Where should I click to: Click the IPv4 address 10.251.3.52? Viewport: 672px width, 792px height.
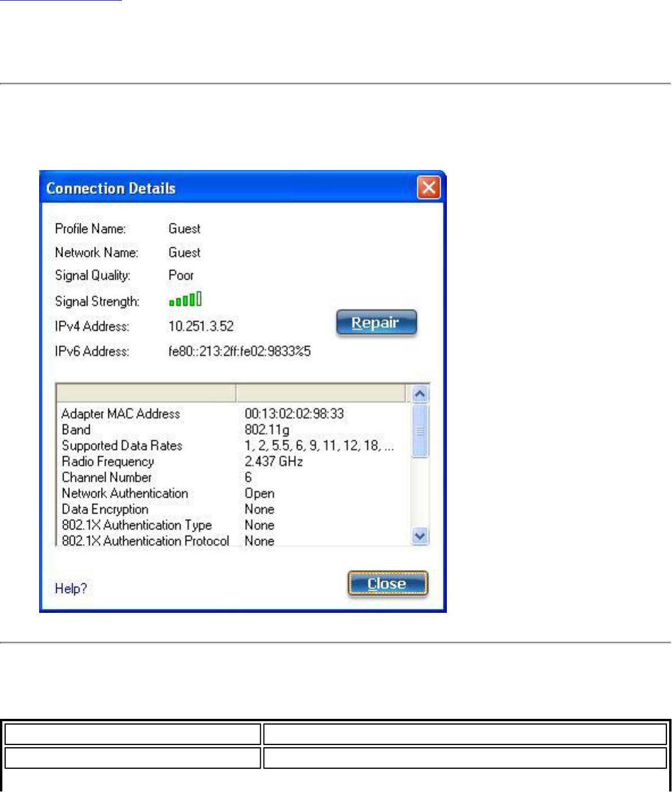201,326
